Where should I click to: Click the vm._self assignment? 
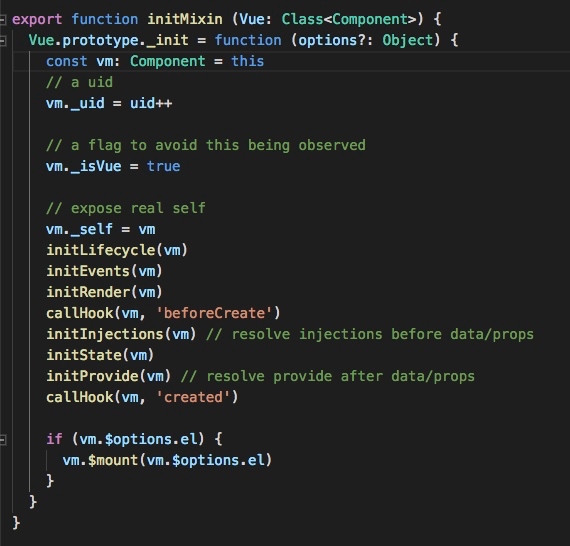point(101,229)
